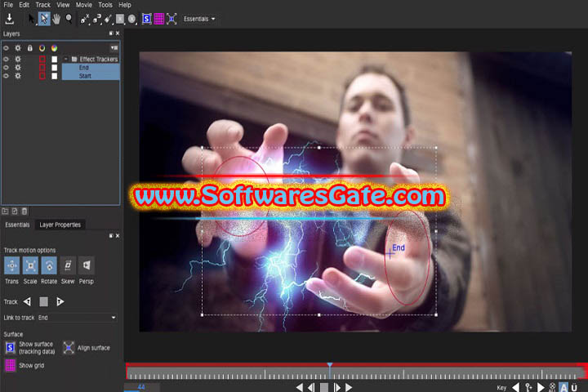Click the eye column header in Layers
588x392 pixels.
[x=6, y=48]
